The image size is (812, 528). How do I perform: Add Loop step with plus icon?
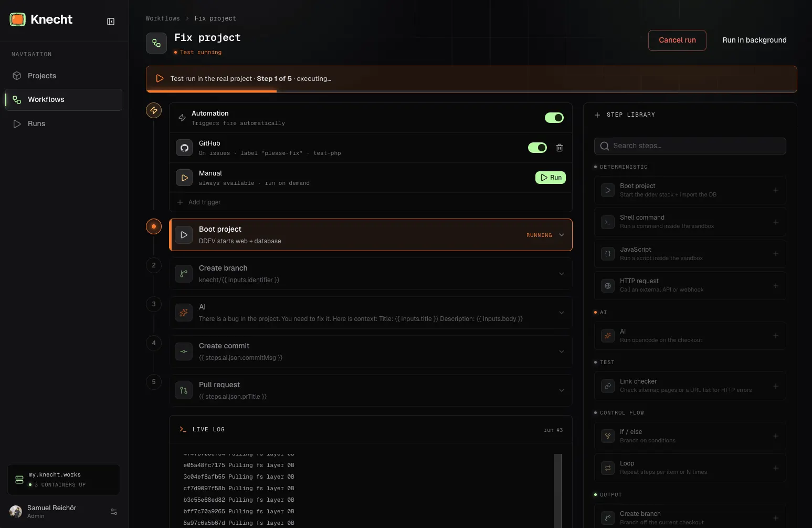(x=775, y=468)
